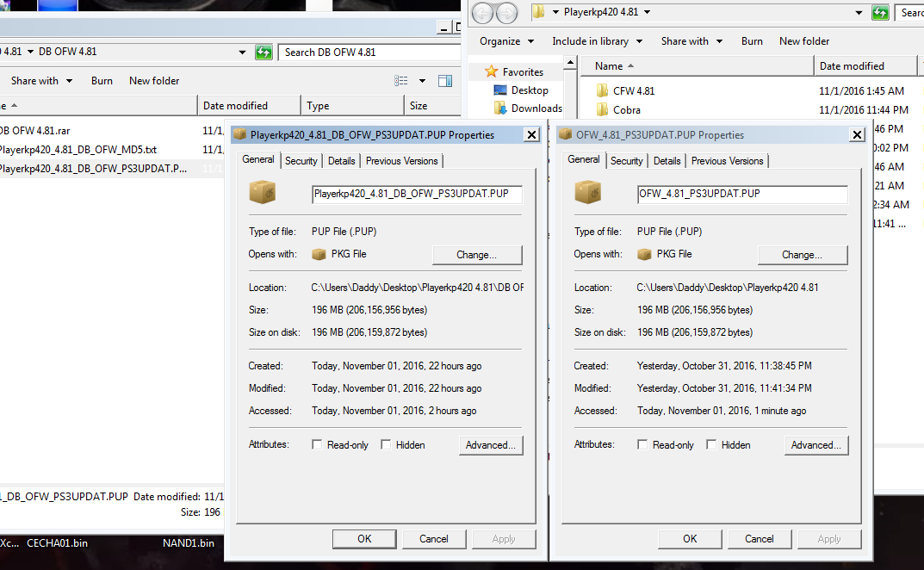Image resolution: width=924 pixels, height=570 pixels.
Task: Open the Cobra folder
Action: [626, 109]
